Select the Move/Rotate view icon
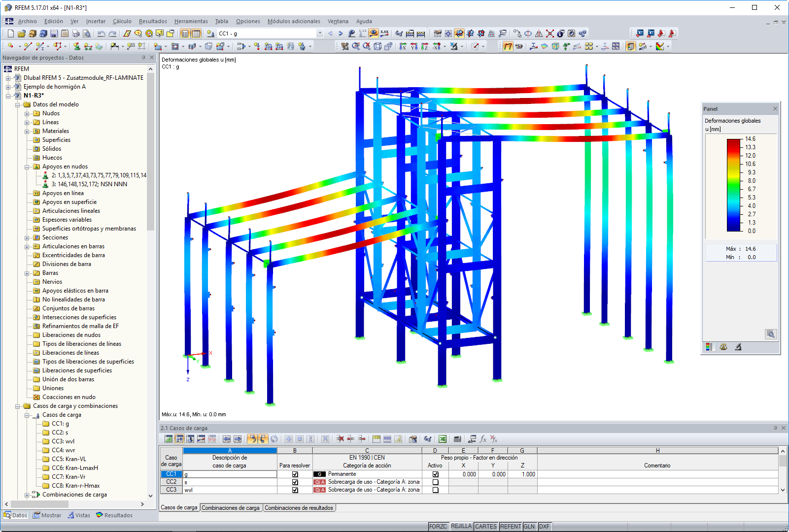Screen dimensions: 789x532 pyautogui.click(x=345, y=47)
